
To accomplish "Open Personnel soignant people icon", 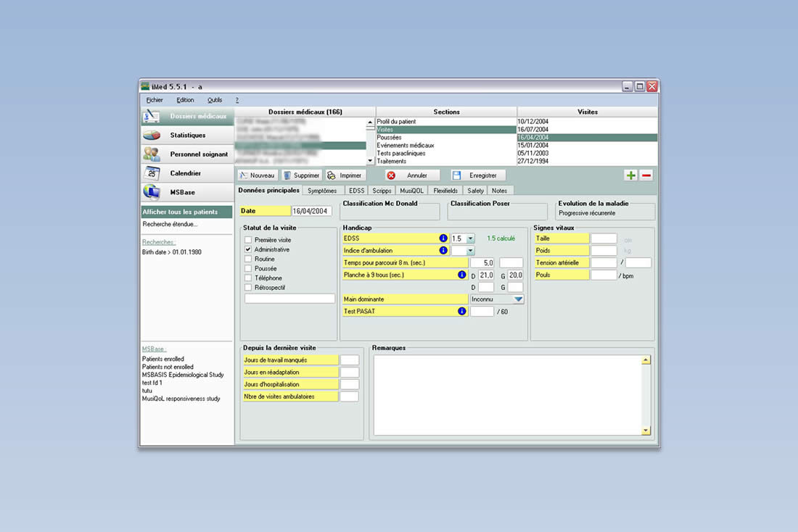I will (152, 154).
